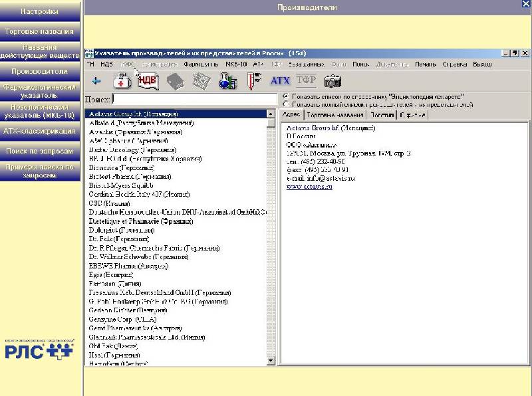Open pharm groups via the flask icon
532x396 pixels.
click(227, 81)
